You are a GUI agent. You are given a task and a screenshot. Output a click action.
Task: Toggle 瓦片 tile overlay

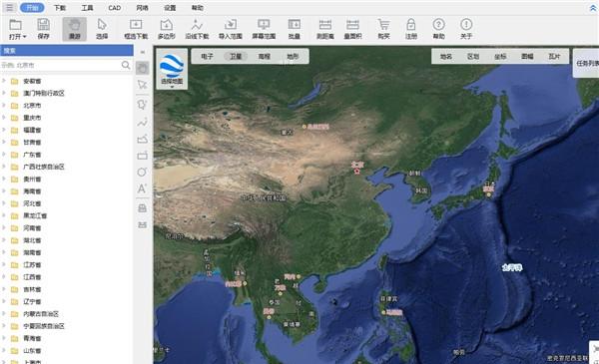[554, 56]
